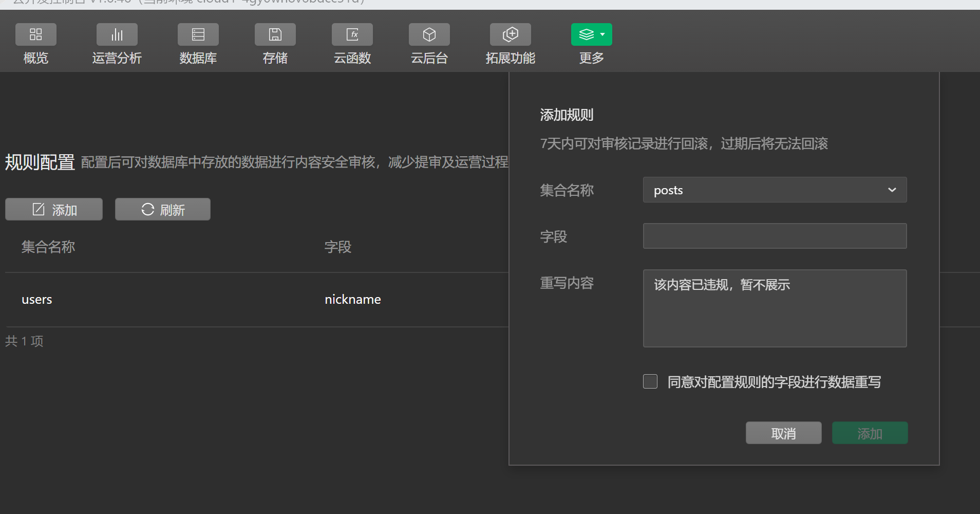Expand the green 更多 layers dropdown

click(592, 34)
